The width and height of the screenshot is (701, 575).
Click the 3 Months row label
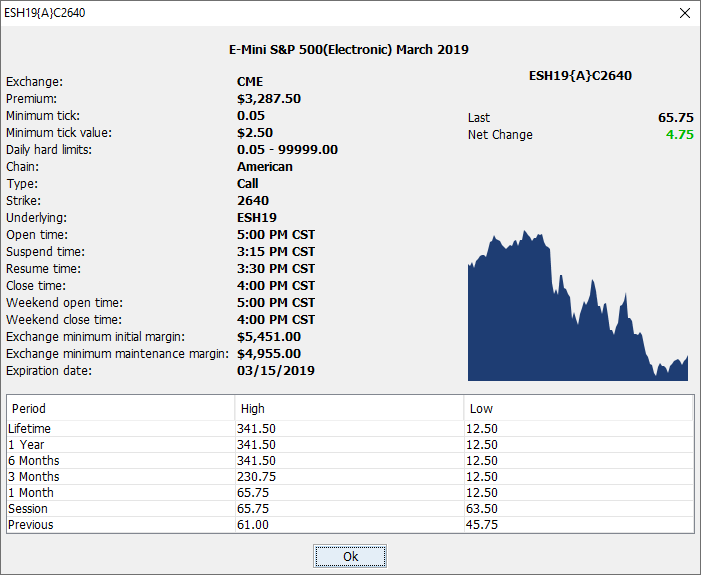(x=34, y=477)
